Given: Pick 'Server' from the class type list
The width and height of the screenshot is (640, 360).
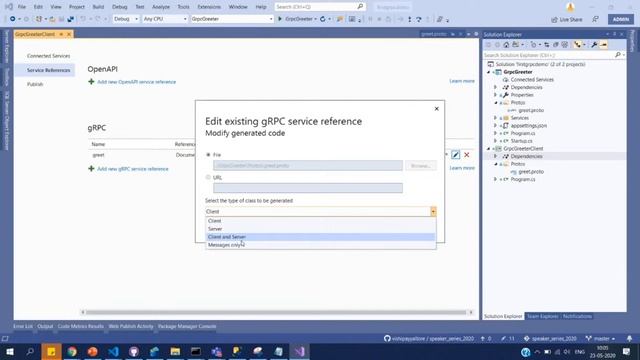Looking at the screenshot, I should 320,229.
